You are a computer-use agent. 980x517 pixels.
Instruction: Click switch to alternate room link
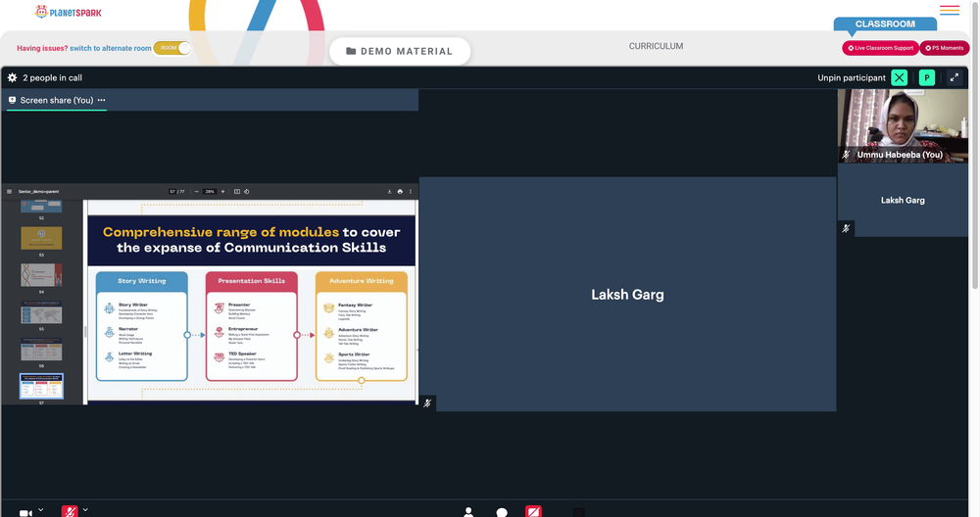(x=111, y=48)
